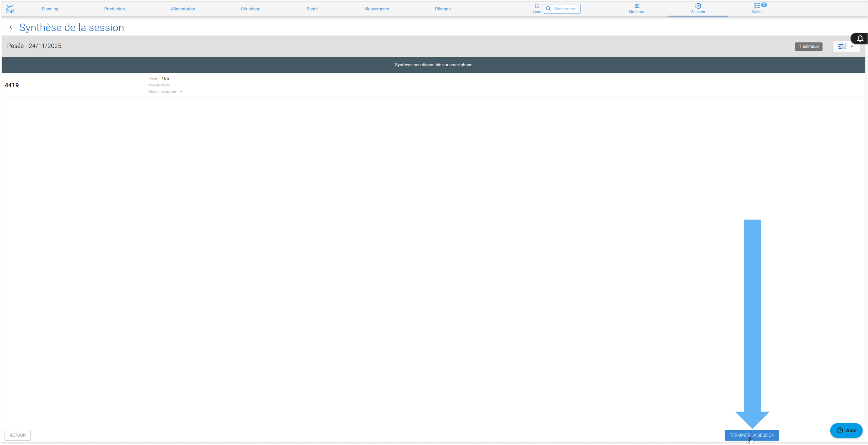Click the 1 animaux badge
Screen dimensions: 868x445
(x=809, y=46)
